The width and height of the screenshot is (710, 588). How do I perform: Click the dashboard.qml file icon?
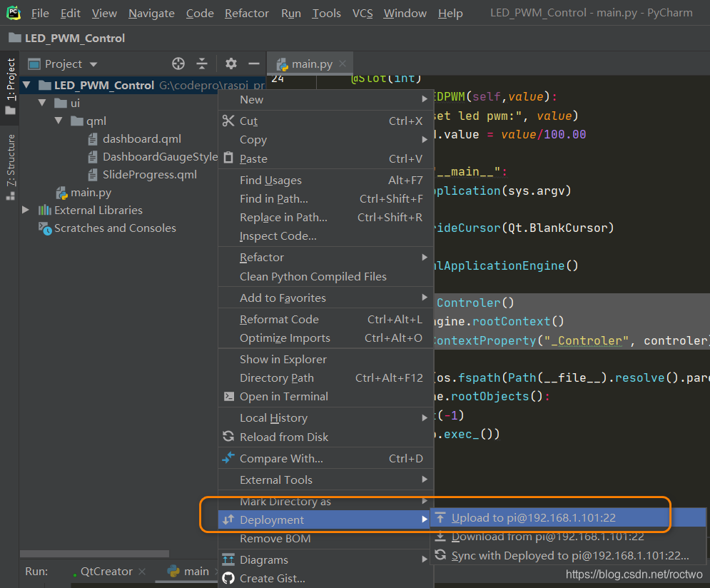(93, 139)
